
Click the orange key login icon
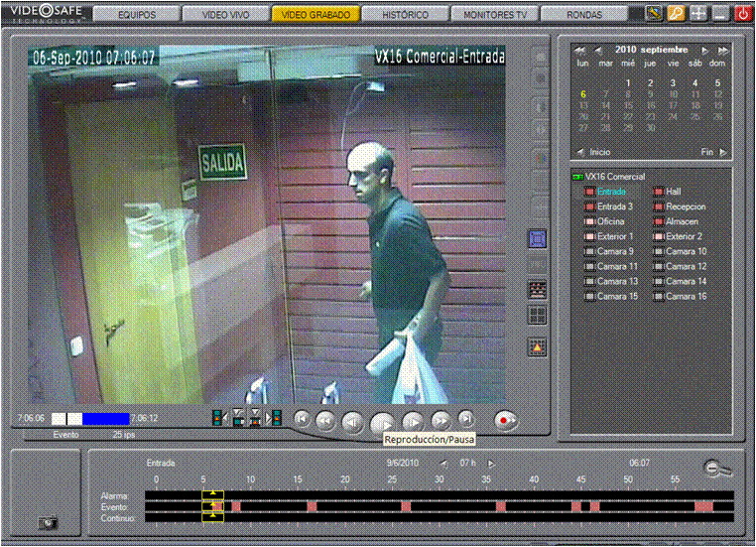pos(676,14)
